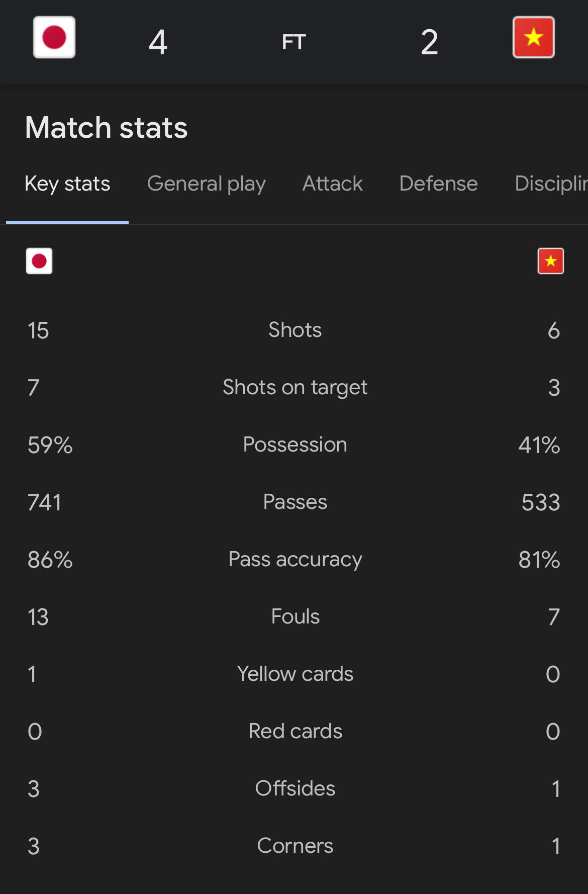Tap the Corners stat label
Screen dimensions: 588x894
295,846
